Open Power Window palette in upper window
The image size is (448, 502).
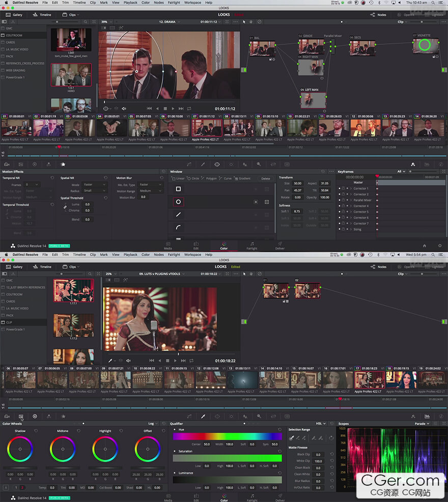217,164
